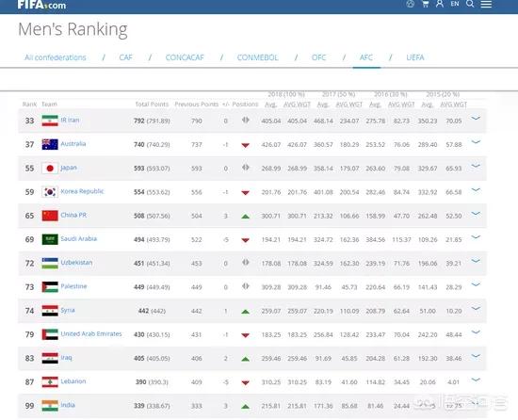Image resolution: width=518 pixels, height=420 pixels.
Task: Expand the Korea Republic row details
Action: click(476, 189)
